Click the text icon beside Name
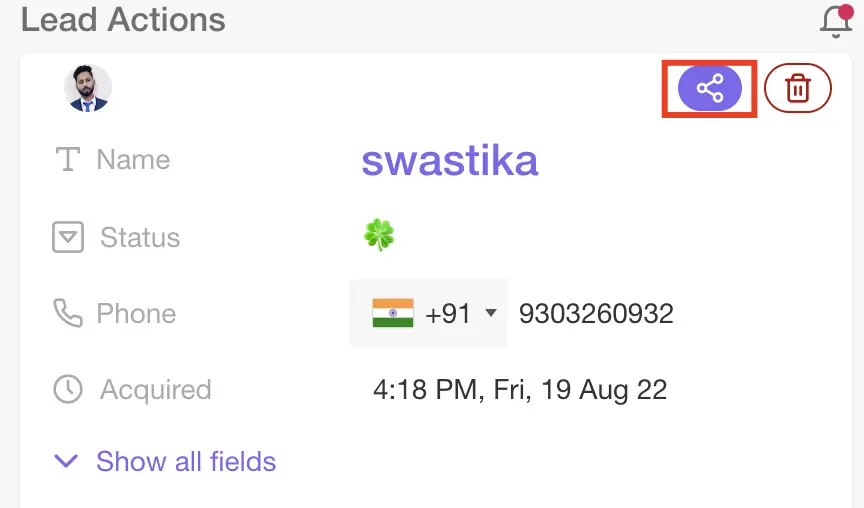Image resolution: width=864 pixels, height=508 pixels. [67, 160]
